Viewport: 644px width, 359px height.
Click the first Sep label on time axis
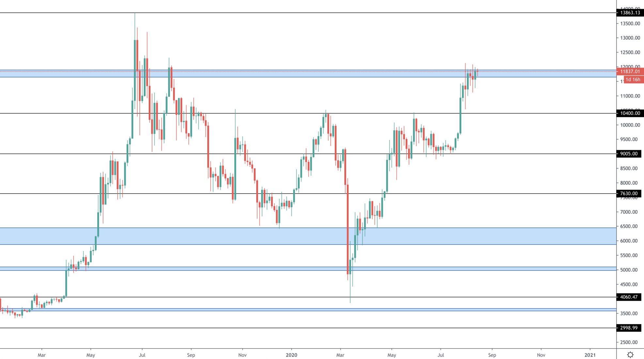pyautogui.click(x=191, y=355)
